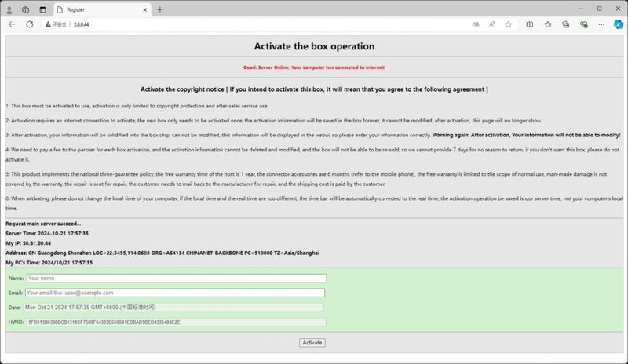Image resolution: width=628 pixels, height=364 pixels.
Task: Click agreement item 1 about activation use
Action: coord(137,106)
